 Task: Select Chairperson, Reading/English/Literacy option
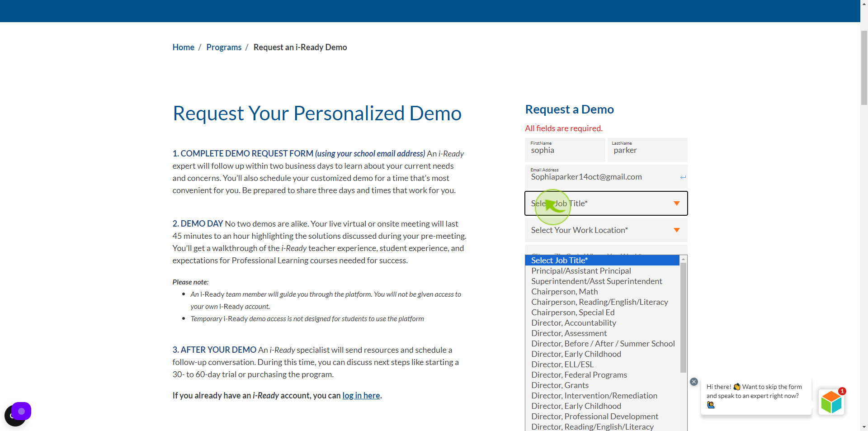pyautogui.click(x=603, y=302)
